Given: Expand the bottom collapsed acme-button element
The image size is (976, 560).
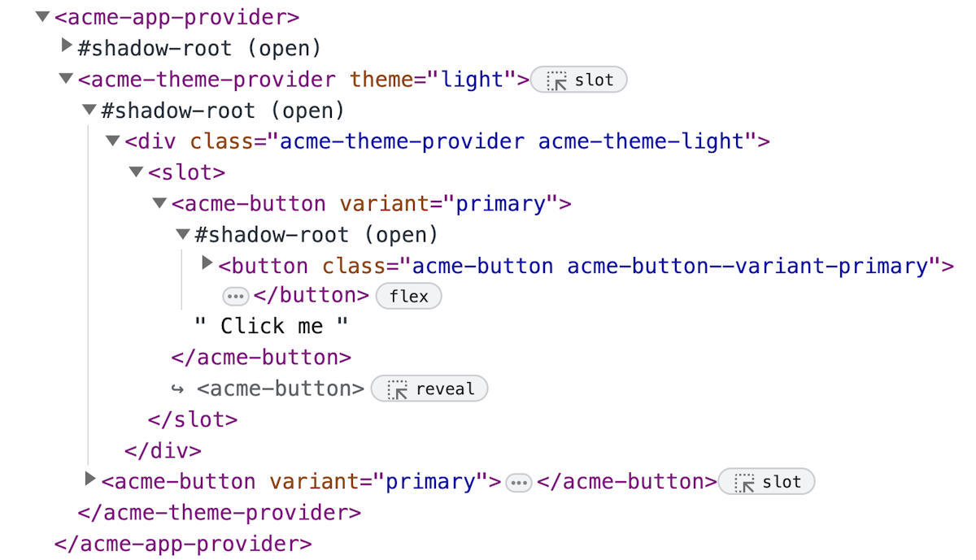Looking at the screenshot, I should tap(89, 479).
